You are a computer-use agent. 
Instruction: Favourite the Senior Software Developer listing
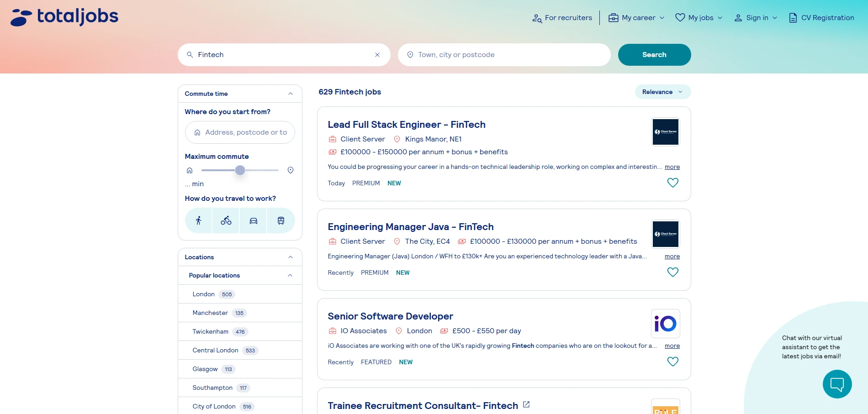coord(672,361)
